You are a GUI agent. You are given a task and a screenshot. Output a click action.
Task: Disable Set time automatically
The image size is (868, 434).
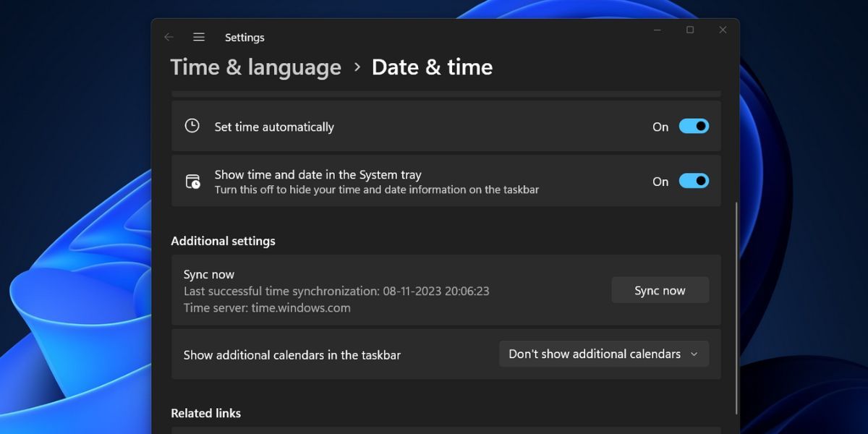[692, 126]
